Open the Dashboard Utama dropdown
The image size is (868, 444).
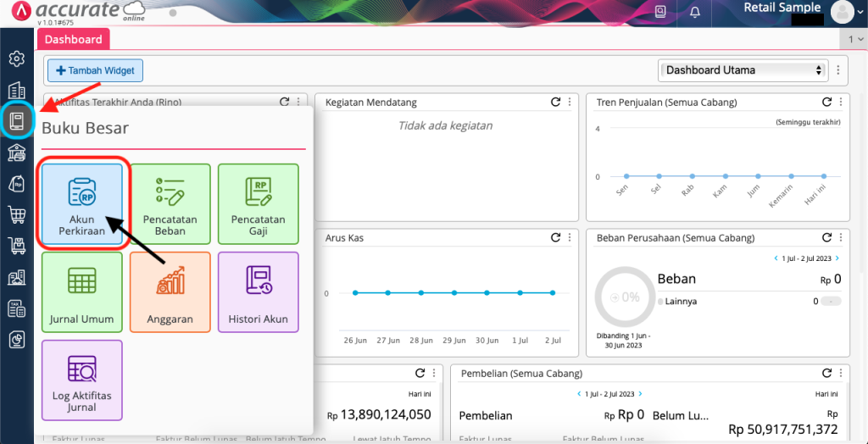(x=743, y=70)
